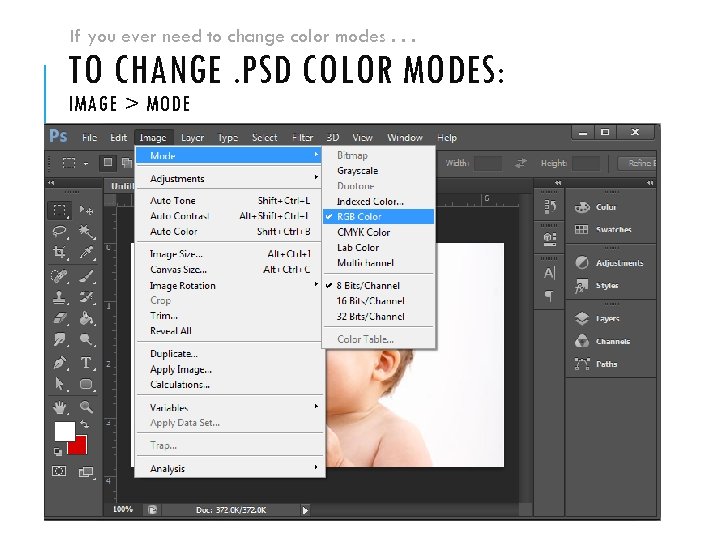Expand the Image Rotation submenu

[x=229, y=285]
